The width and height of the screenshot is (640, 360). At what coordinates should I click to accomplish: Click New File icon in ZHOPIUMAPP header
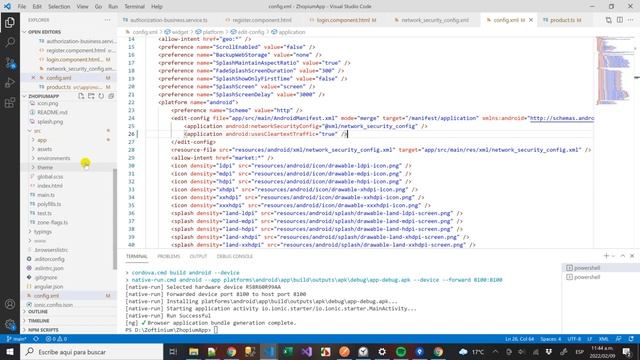pos(81,96)
